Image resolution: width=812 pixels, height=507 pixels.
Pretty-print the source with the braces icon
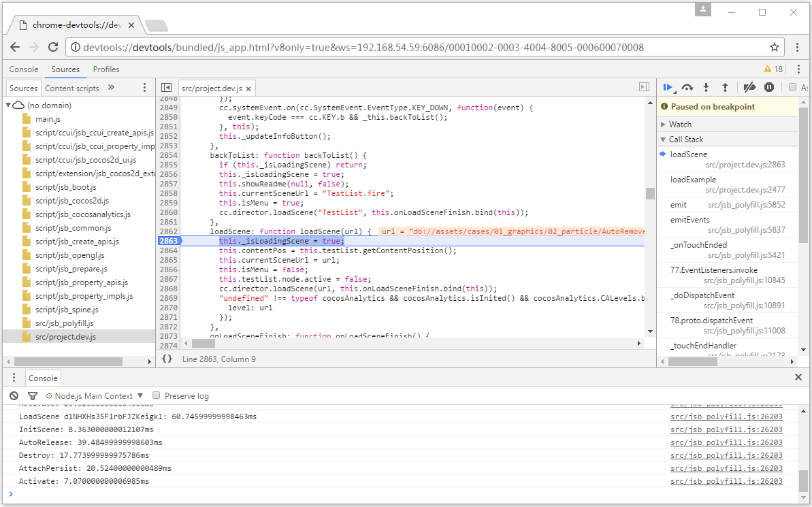168,359
